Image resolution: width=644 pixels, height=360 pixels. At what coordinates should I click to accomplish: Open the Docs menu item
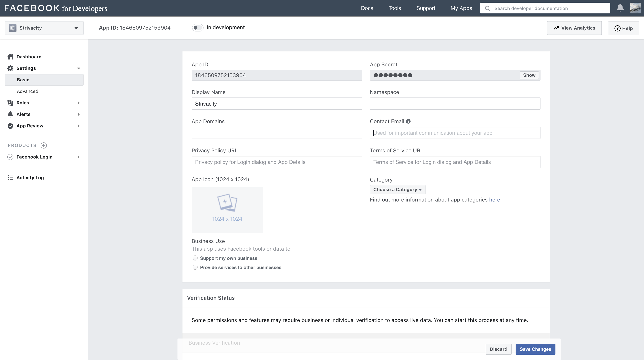367,8
